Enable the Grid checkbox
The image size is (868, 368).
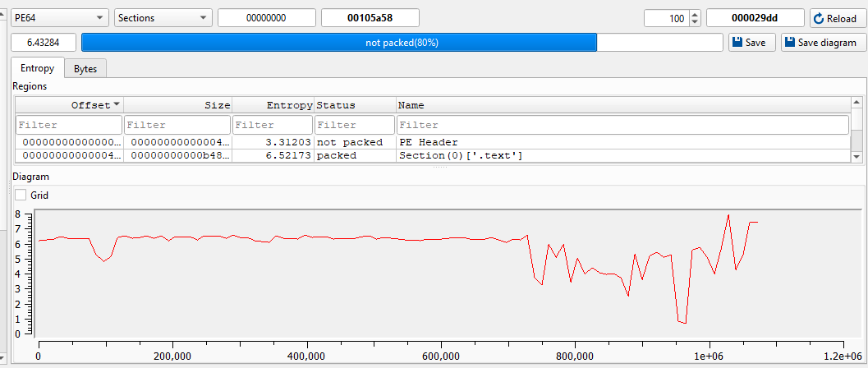21,195
